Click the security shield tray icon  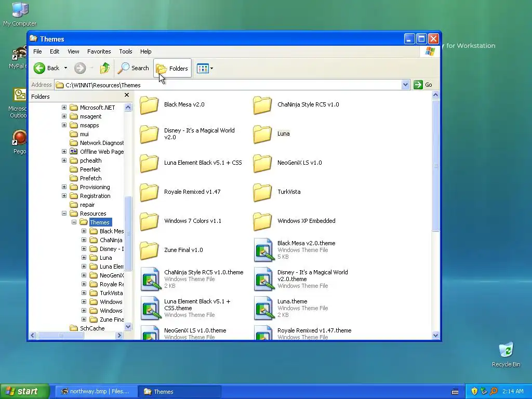coord(474,392)
